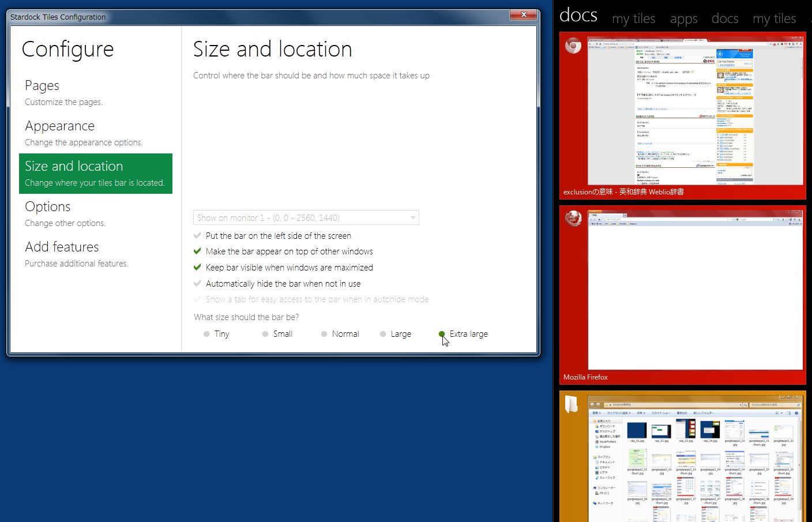
Task: Select the Small bar size
Action: [x=265, y=334]
